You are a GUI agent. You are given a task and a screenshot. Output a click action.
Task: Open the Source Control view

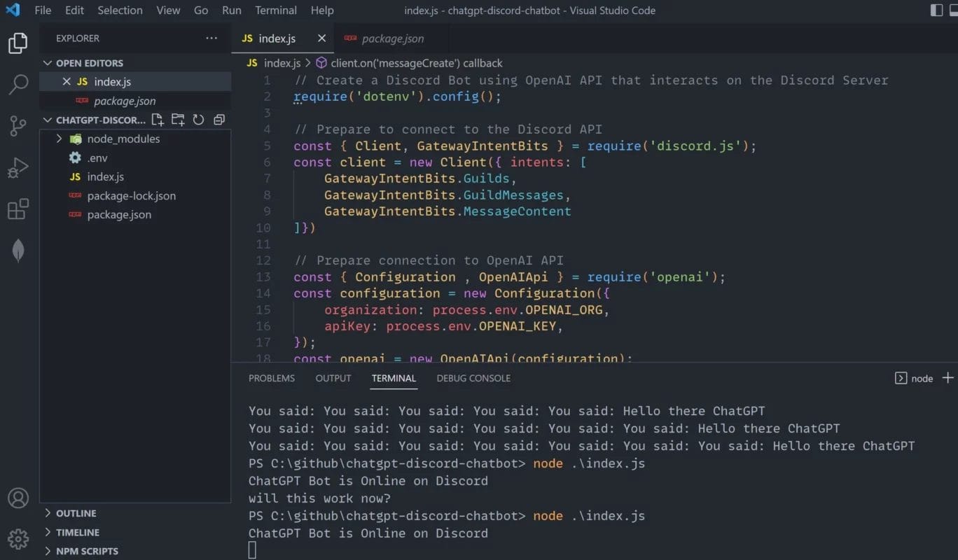[18, 126]
